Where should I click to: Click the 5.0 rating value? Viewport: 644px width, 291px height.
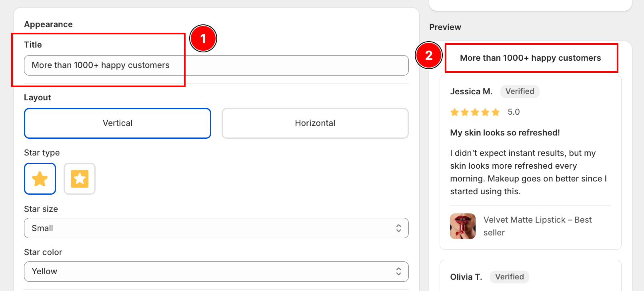point(514,112)
